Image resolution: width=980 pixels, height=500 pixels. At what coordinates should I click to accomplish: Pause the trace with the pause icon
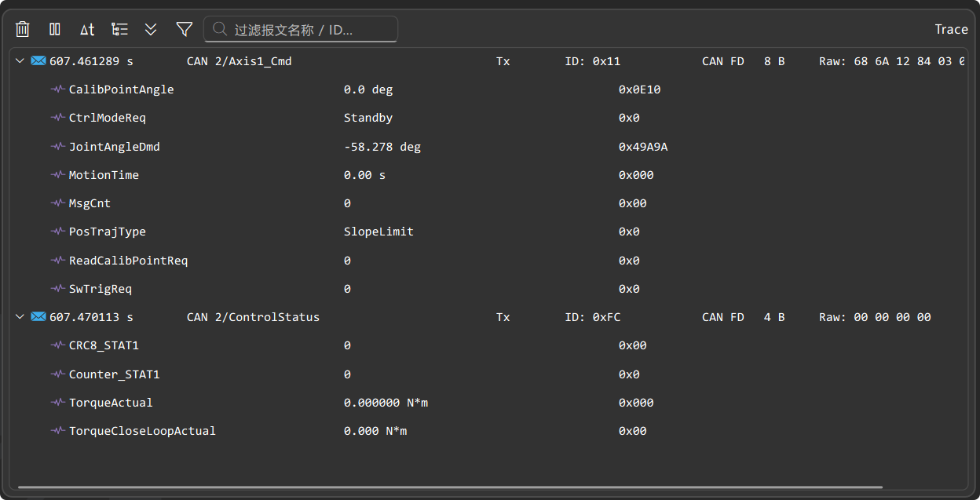tap(55, 29)
